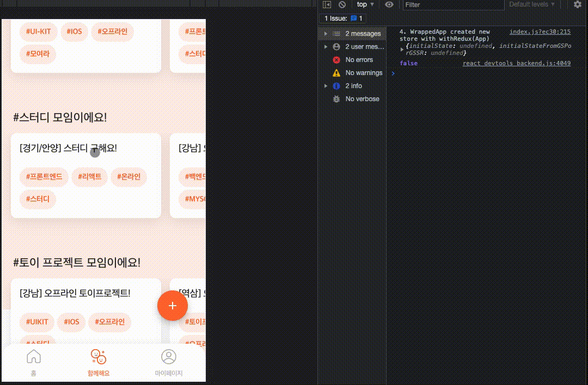Click the #스터디 모임이에요! heading
Image resolution: width=588 pixels, height=385 pixels.
(60, 117)
